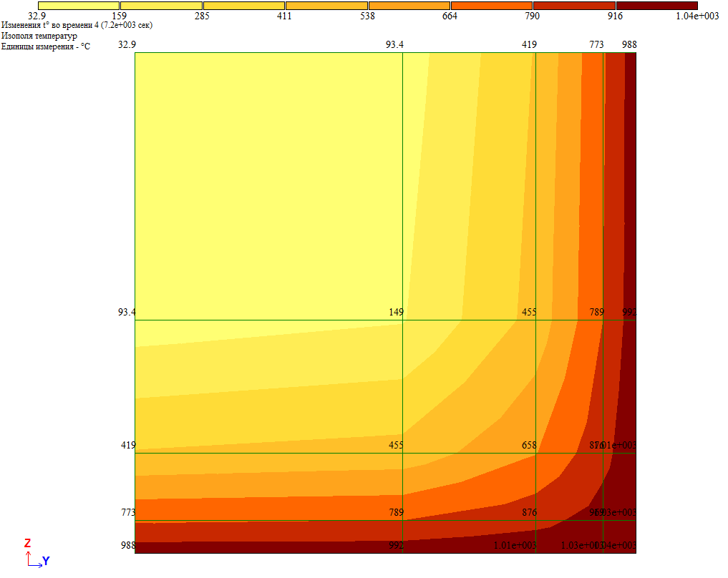Select the legend swatch between 285 and 411
Image resolution: width=728 pixels, height=578 pixels.
click(244, 6)
